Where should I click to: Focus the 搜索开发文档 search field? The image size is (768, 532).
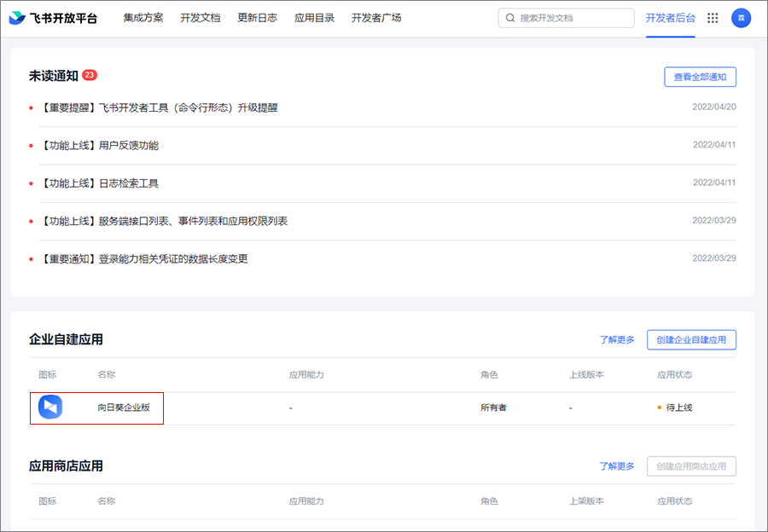(x=572, y=18)
